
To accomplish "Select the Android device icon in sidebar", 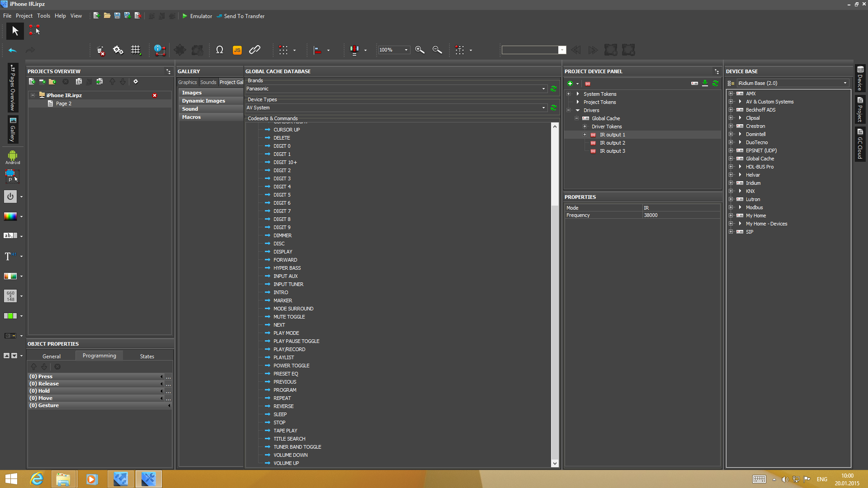I will [12, 157].
